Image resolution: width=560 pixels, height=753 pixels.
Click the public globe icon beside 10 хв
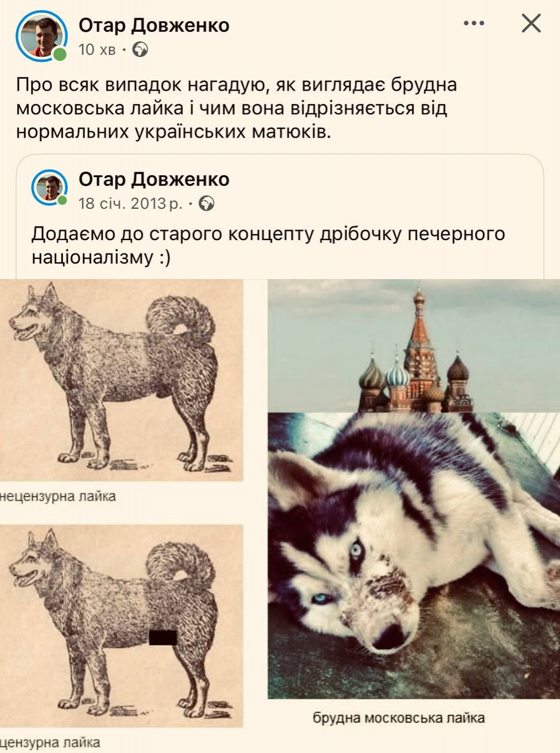[x=141, y=50]
